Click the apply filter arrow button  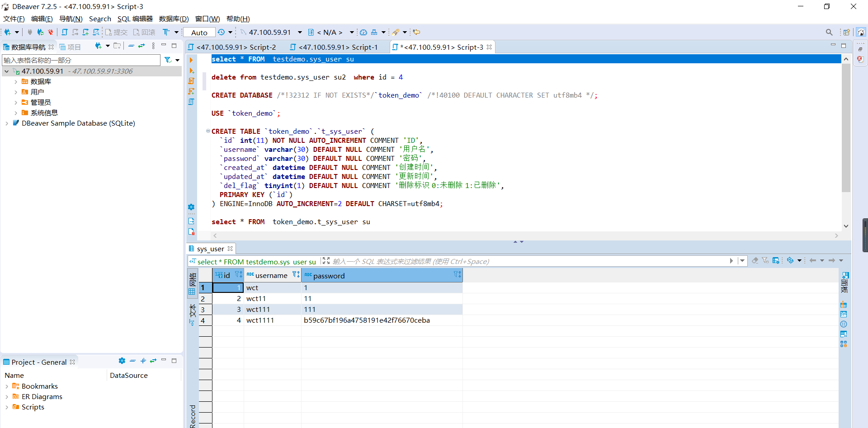[731, 261]
